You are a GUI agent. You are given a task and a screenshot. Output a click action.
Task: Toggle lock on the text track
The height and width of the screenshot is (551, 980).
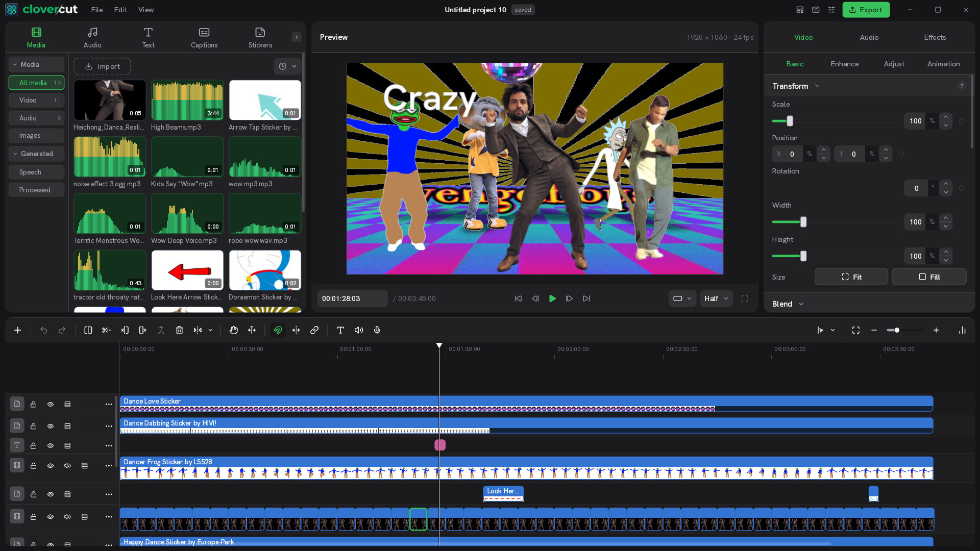click(33, 446)
